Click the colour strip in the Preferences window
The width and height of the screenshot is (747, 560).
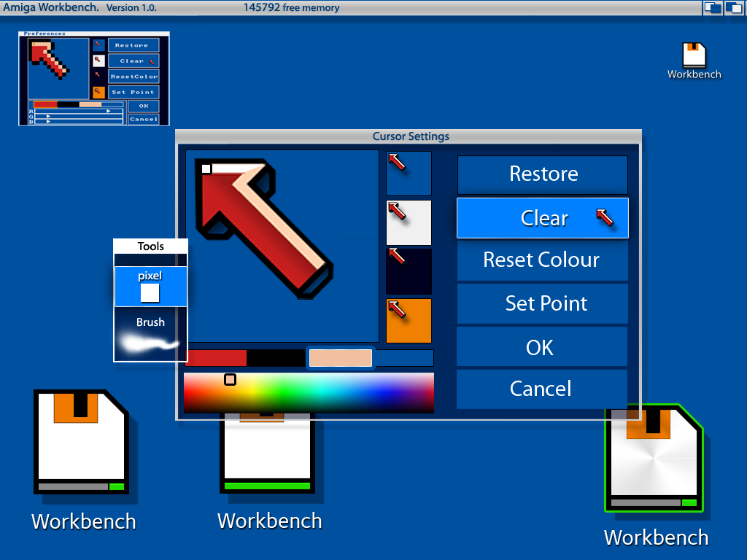pyautogui.click(x=79, y=104)
